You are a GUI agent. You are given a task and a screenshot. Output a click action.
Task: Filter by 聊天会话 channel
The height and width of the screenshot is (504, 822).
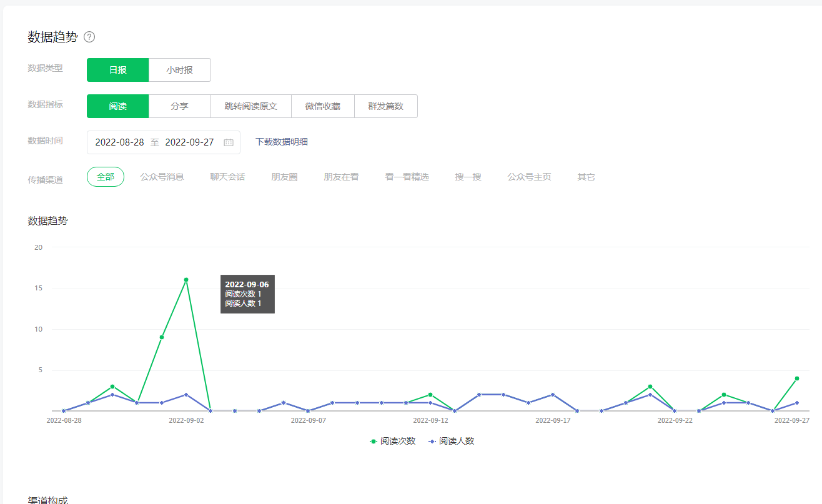tap(227, 177)
